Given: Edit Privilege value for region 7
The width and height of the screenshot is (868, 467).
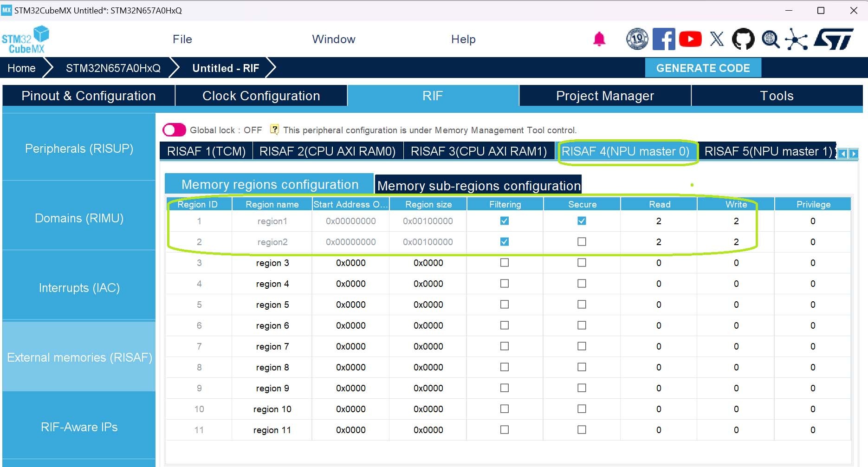Looking at the screenshot, I should point(813,346).
